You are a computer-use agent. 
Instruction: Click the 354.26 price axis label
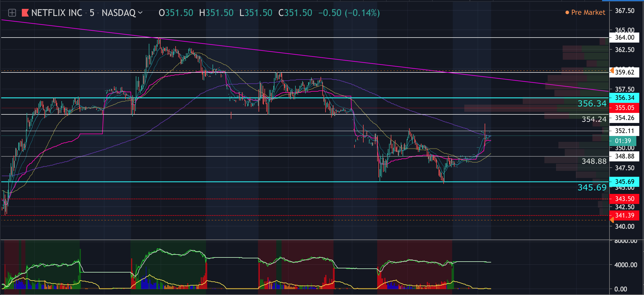pyautogui.click(x=624, y=118)
